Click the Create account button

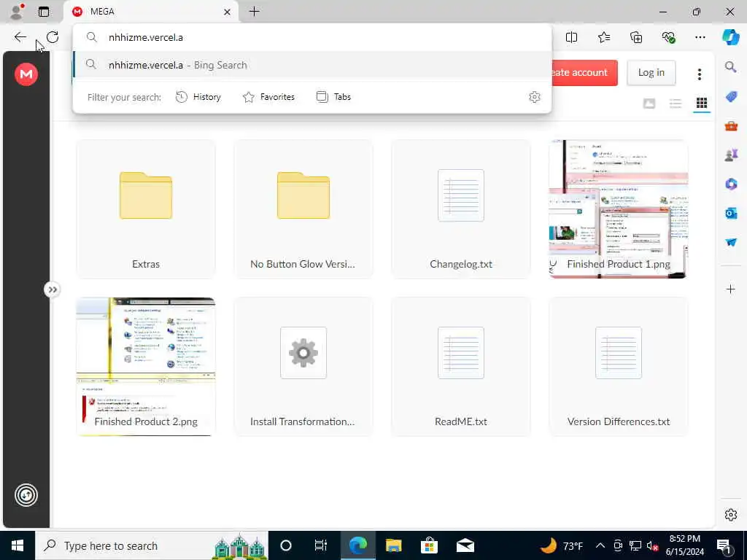click(x=584, y=72)
